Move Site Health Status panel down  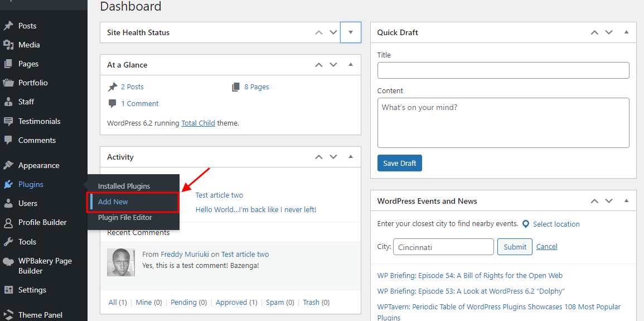tap(333, 32)
